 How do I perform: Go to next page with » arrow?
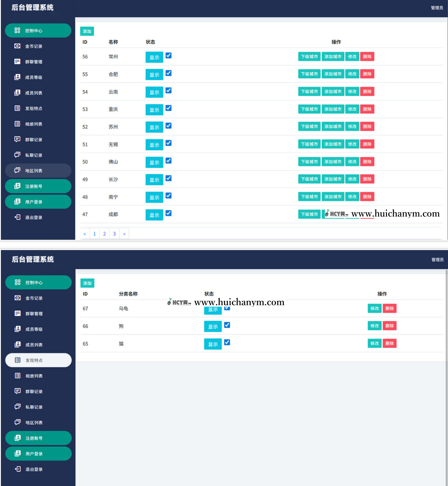pyautogui.click(x=124, y=234)
